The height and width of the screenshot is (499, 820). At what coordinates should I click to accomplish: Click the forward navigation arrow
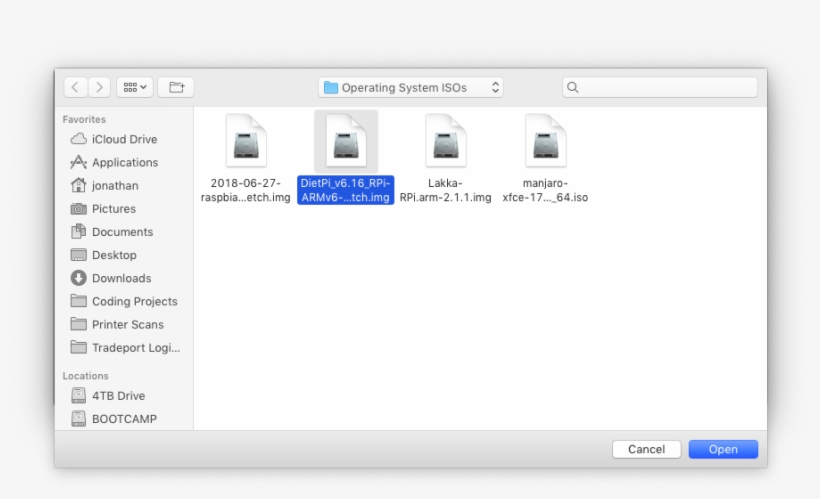[x=99, y=87]
